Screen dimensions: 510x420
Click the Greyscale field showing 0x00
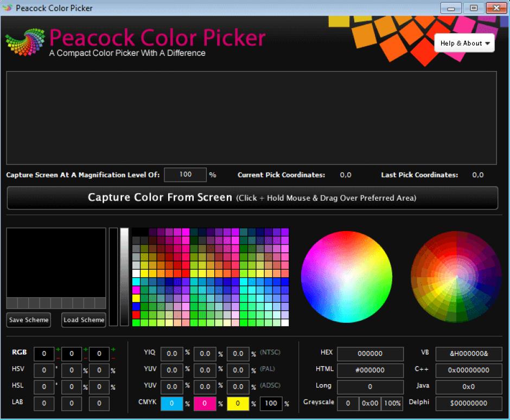click(370, 404)
